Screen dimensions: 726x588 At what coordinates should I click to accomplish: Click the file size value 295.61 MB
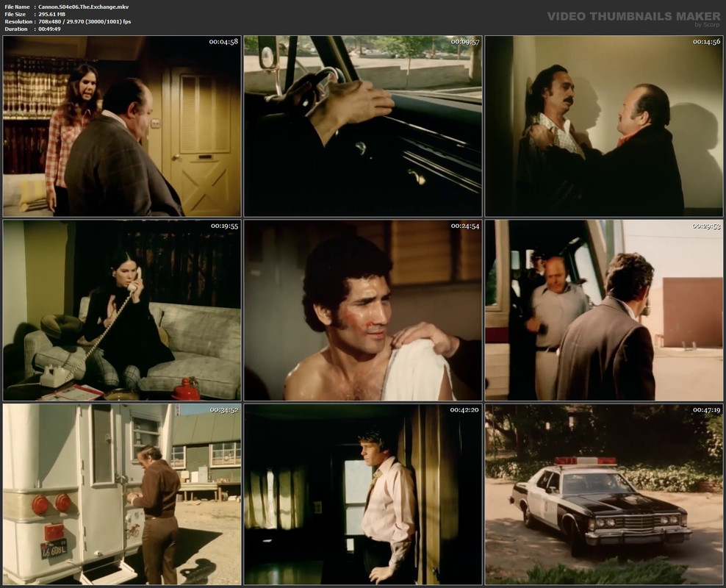[52, 15]
